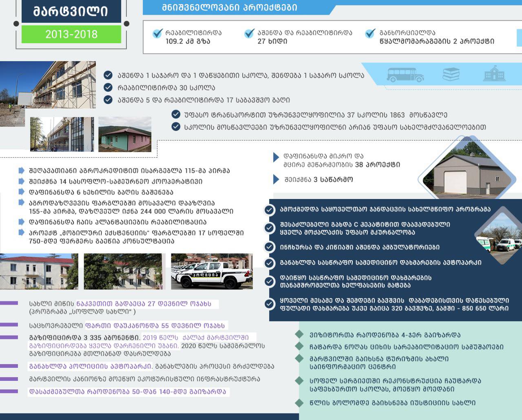The height and width of the screenshot is (420, 522).
Task: Select diamond bullet next to იუსტიციის სახლი line
Action: tap(300, 403)
